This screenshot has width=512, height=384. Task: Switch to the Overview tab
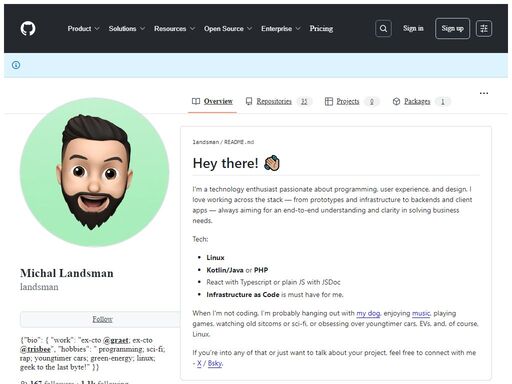pos(212,101)
